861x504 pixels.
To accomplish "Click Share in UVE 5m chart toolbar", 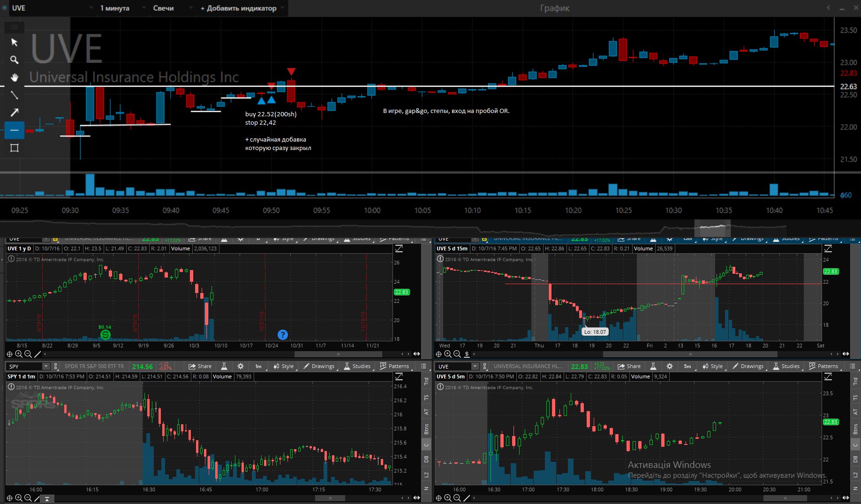I will click(629, 366).
